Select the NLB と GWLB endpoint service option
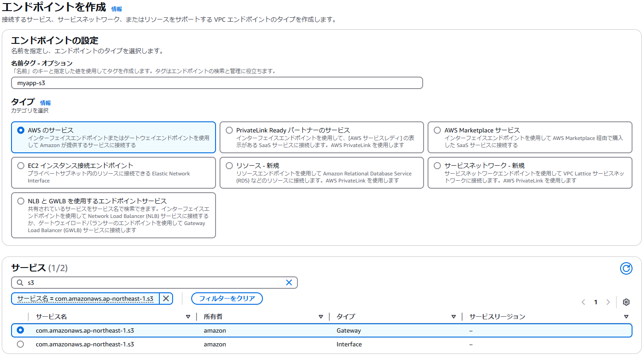This screenshot has width=644, height=357. tap(20, 201)
